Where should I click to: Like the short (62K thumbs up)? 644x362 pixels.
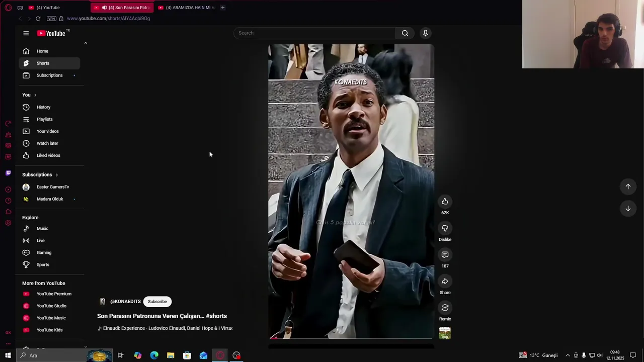point(445,202)
